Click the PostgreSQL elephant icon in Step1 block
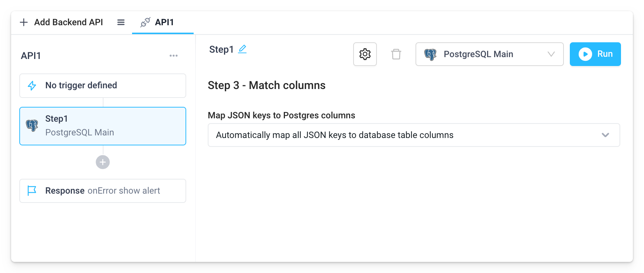The height and width of the screenshot is (273, 644). click(32, 125)
